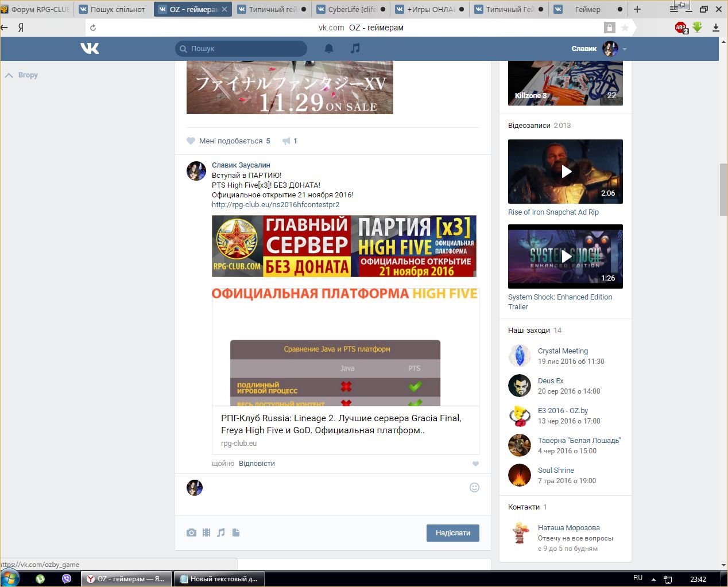Image resolution: width=728 pixels, height=587 pixels.
Task: Switch to the Пошук спільнот tab
Action: point(113,9)
